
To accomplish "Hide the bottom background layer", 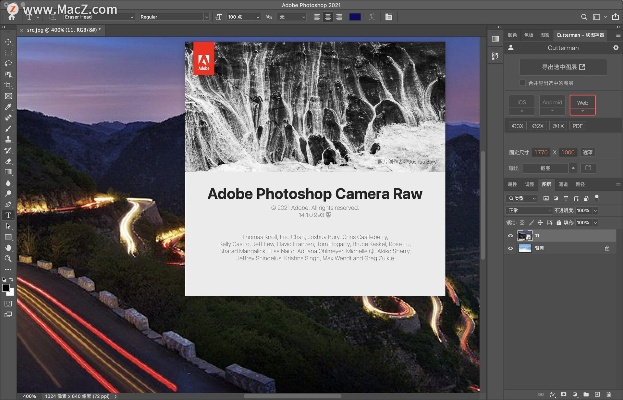I will click(x=512, y=247).
